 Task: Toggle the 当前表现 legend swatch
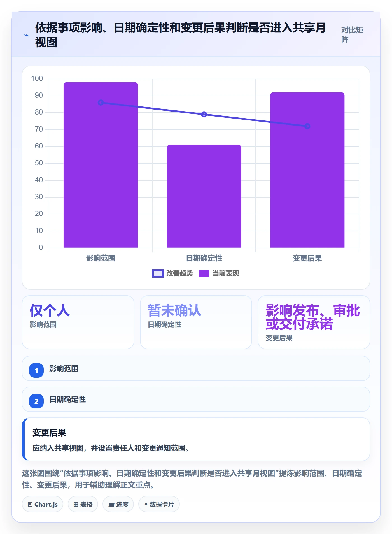(204, 273)
